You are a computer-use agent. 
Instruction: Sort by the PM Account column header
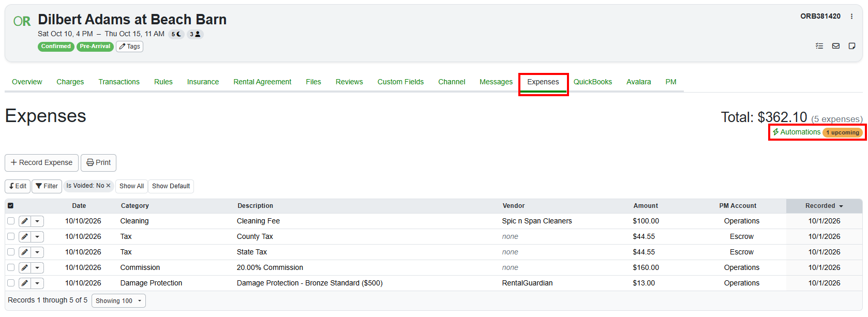pos(738,206)
